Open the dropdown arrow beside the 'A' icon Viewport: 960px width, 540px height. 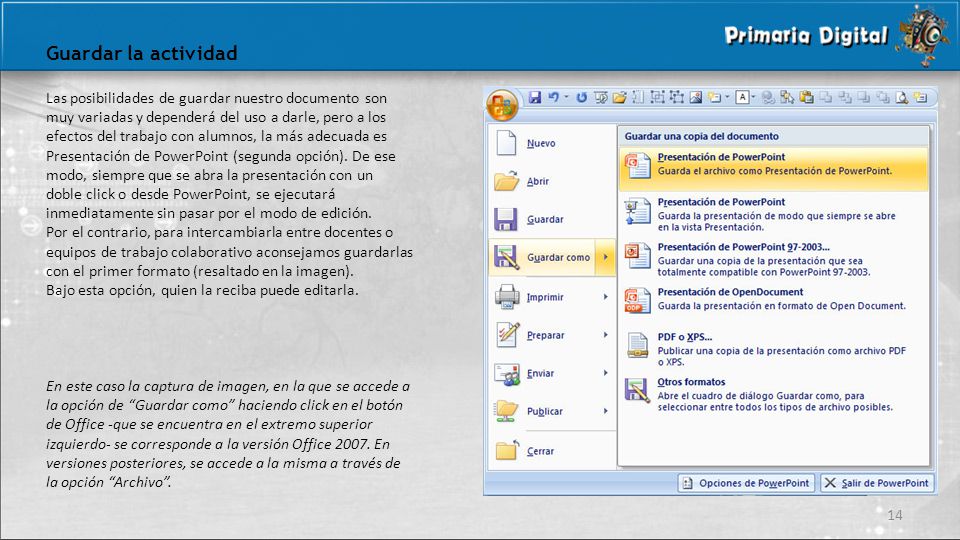pyautogui.click(x=754, y=97)
